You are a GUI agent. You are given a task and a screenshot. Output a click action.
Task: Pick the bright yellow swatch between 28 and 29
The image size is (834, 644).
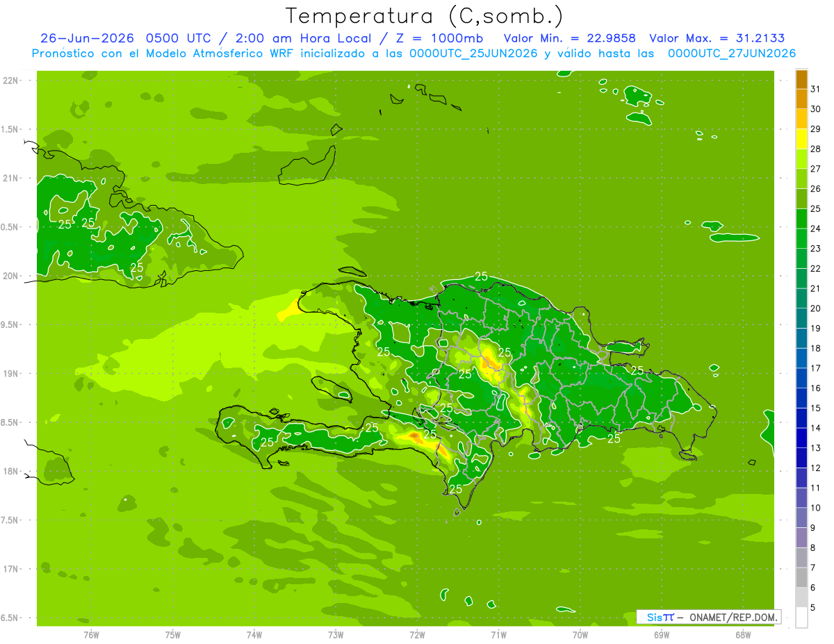tap(801, 139)
